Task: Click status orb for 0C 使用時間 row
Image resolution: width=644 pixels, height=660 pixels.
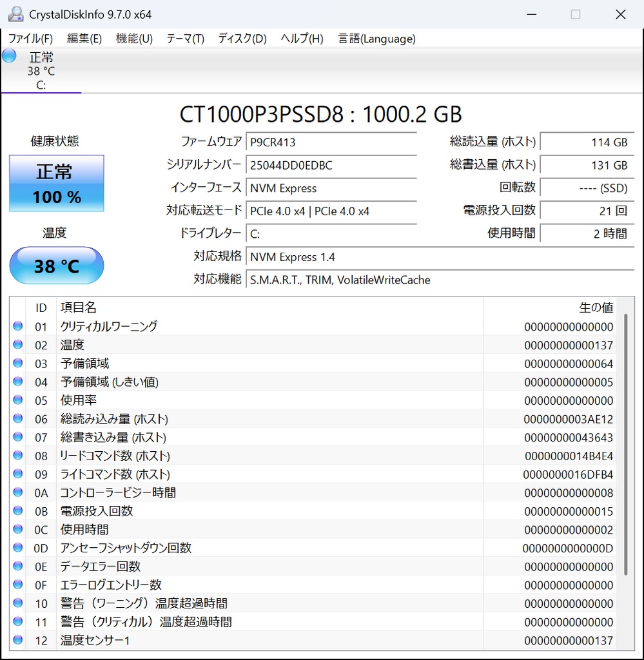Action: click(17, 529)
